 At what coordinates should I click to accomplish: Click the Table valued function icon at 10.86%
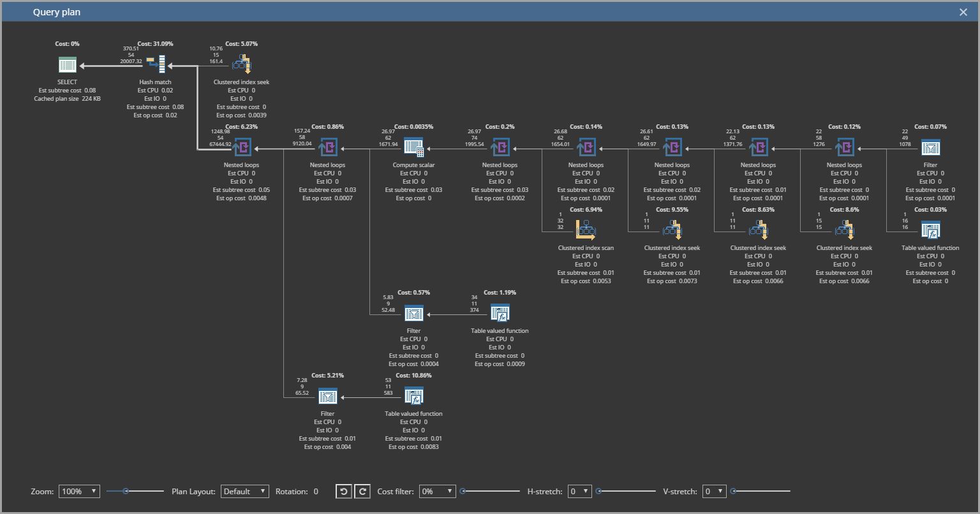[x=413, y=395]
